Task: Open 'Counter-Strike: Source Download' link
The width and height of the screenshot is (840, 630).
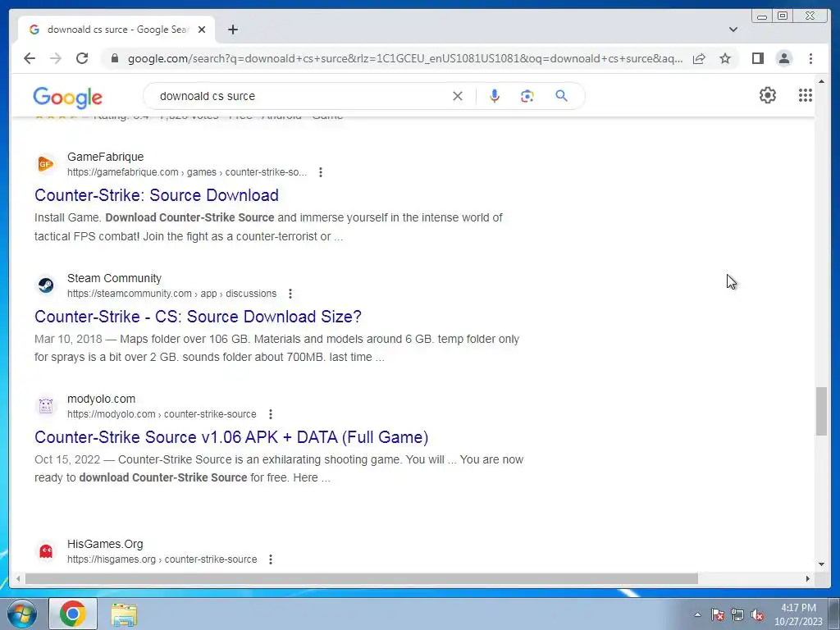Action: [157, 195]
